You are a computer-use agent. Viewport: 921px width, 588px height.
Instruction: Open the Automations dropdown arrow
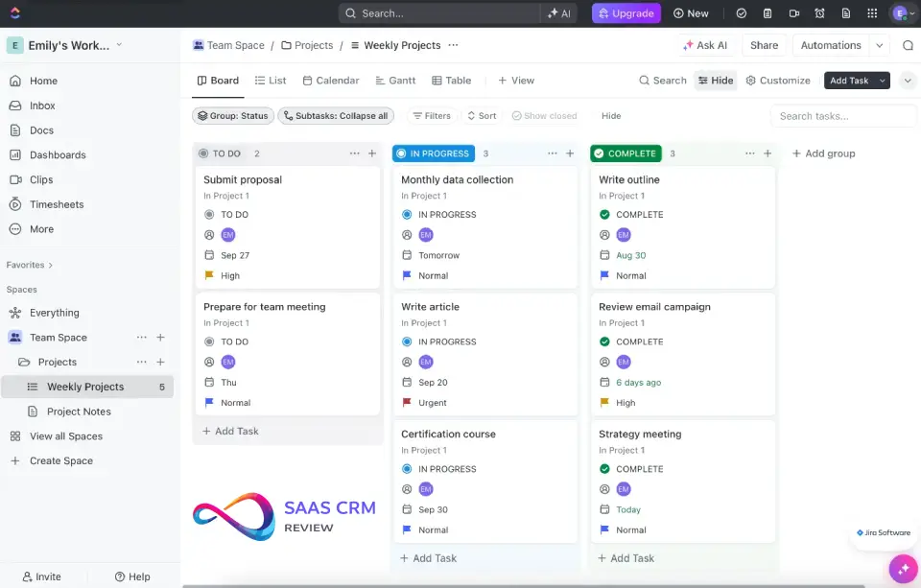coord(880,45)
